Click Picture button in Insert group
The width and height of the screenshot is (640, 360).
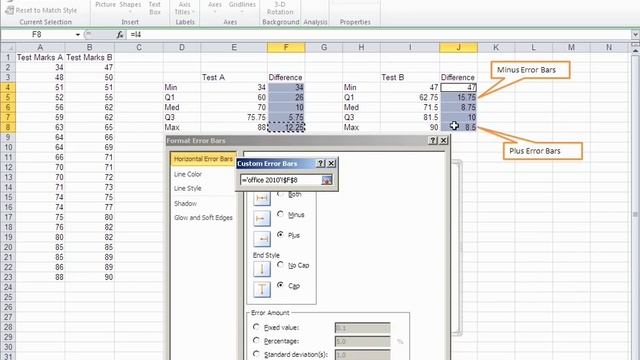[105, 5]
